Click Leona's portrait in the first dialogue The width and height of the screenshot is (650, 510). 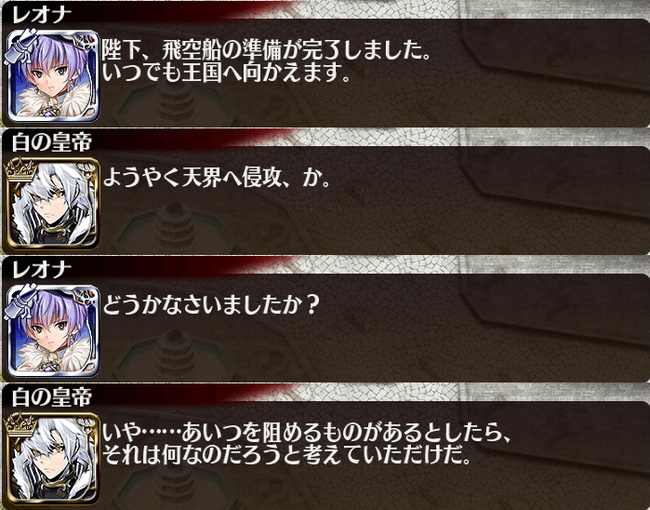(53, 75)
